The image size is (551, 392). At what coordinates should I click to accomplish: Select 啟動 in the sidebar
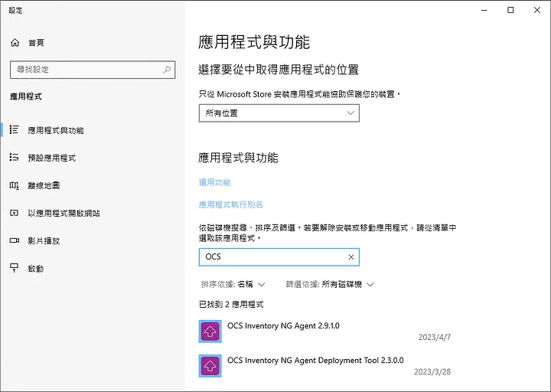pos(36,269)
